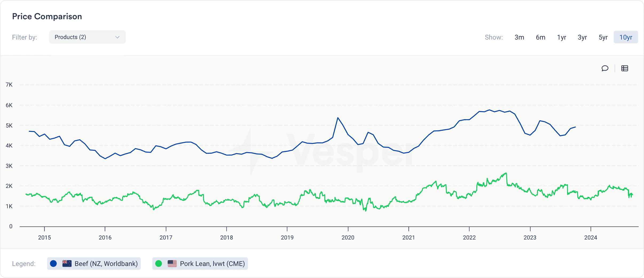Open the Products (2) filter dropdown
Image resolution: width=644 pixels, height=278 pixels.
tap(87, 37)
